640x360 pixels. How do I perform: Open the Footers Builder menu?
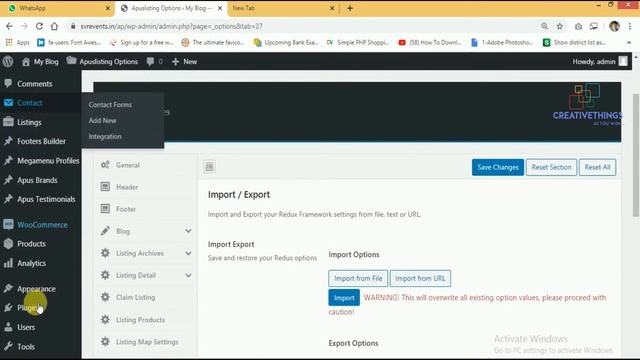pos(40,141)
